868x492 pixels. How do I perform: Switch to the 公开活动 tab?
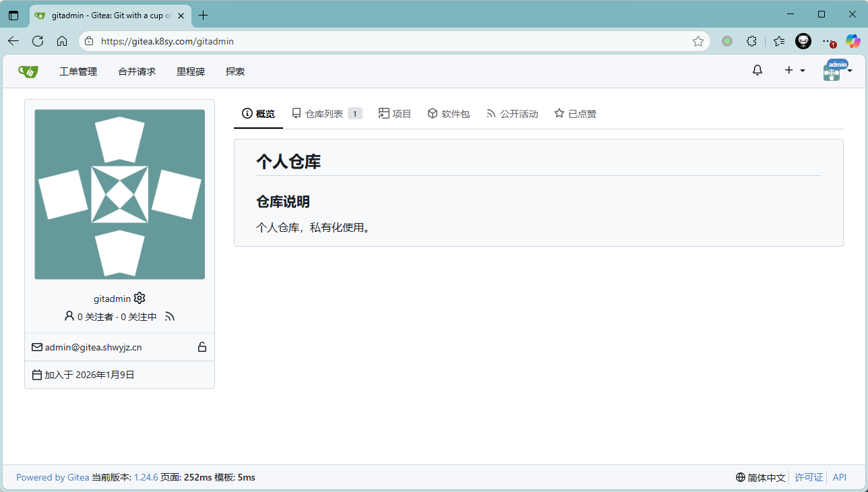(512, 114)
